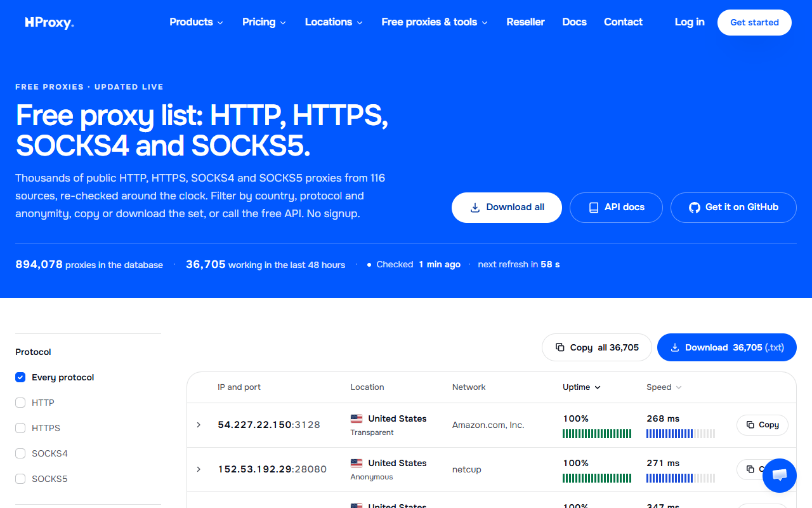Viewport: 812px width, 508px height.
Task: Navigate to the Contact page
Action: [x=623, y=22]
